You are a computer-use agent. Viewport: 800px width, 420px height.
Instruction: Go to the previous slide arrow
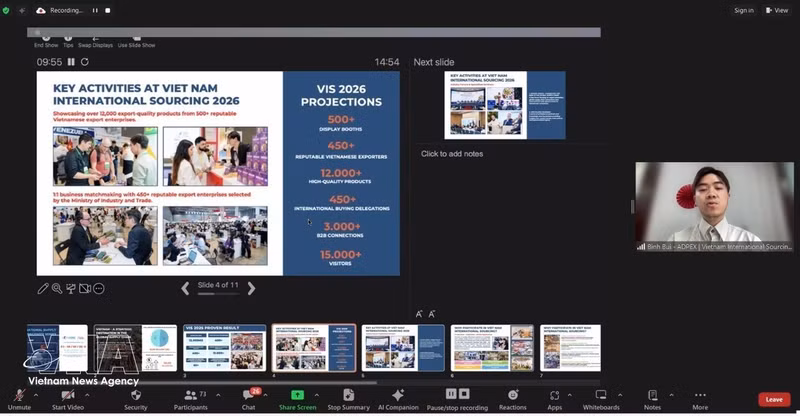(185, 288)
